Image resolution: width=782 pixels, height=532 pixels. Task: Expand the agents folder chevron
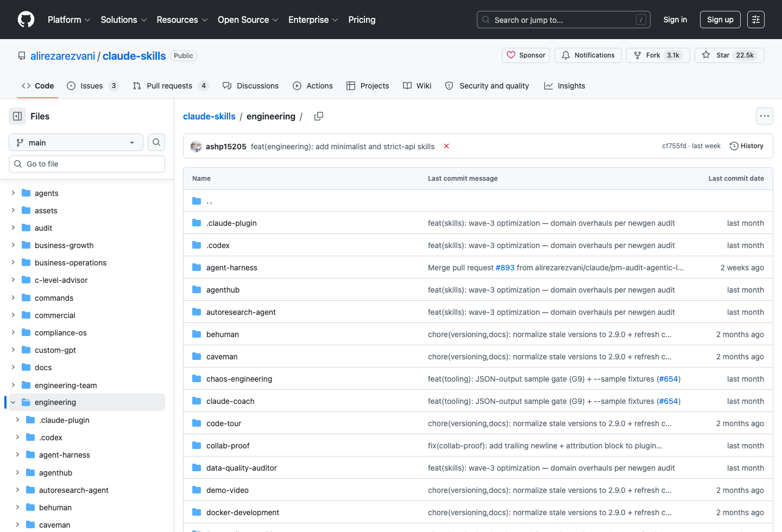(x=13, y=193)
